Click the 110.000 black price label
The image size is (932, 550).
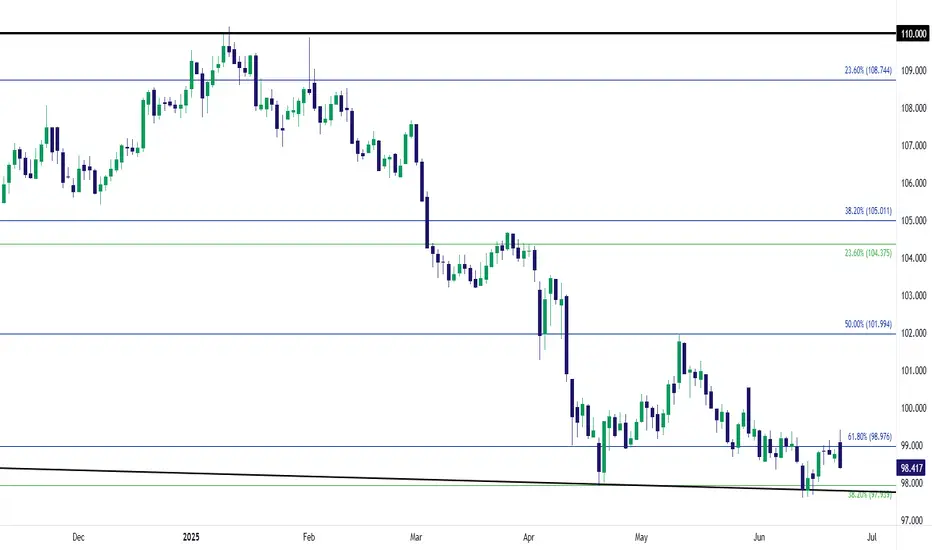pyautogui.click(x=913, y=33)
